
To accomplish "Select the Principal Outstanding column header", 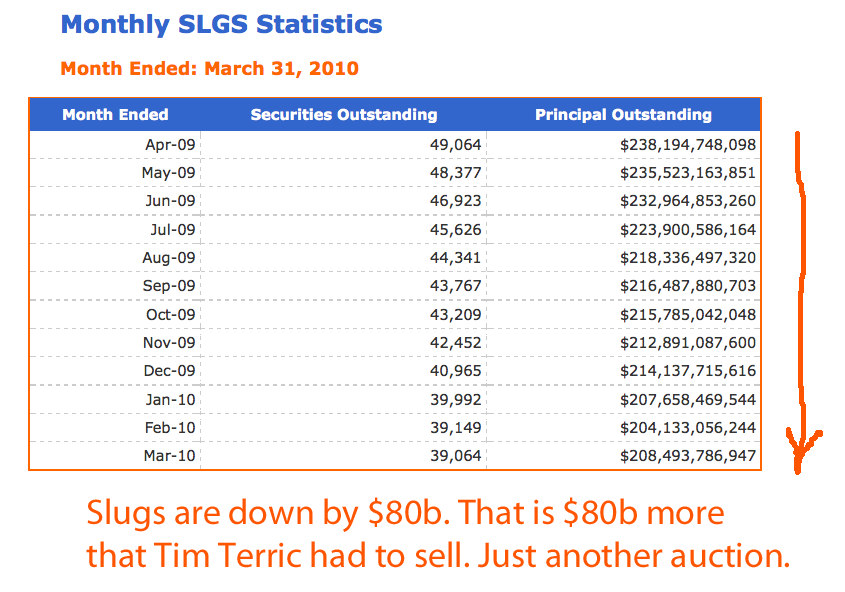I will [x=623, y=114].
